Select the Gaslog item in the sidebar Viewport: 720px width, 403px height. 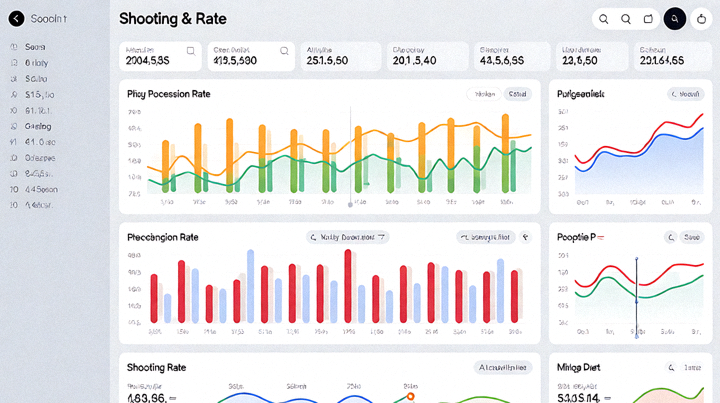38,126
